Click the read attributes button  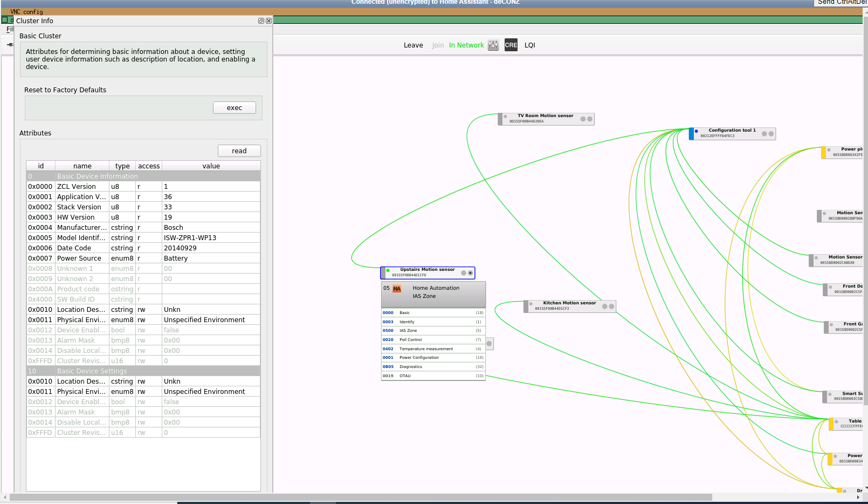(239, 151)
